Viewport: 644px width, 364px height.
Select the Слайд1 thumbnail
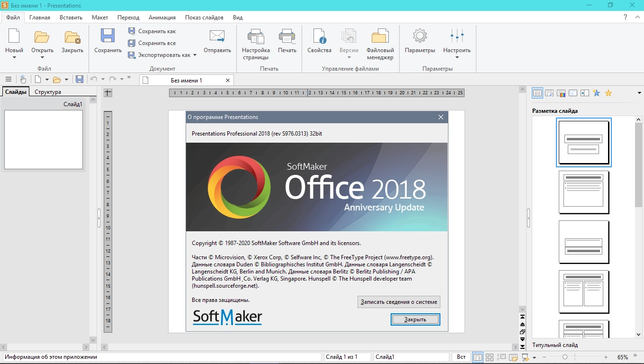44,139
